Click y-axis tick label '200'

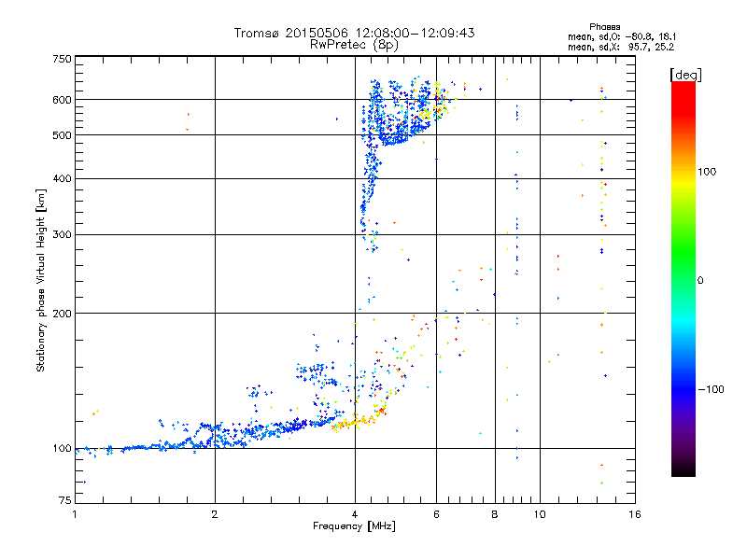(x=63, y=314)
